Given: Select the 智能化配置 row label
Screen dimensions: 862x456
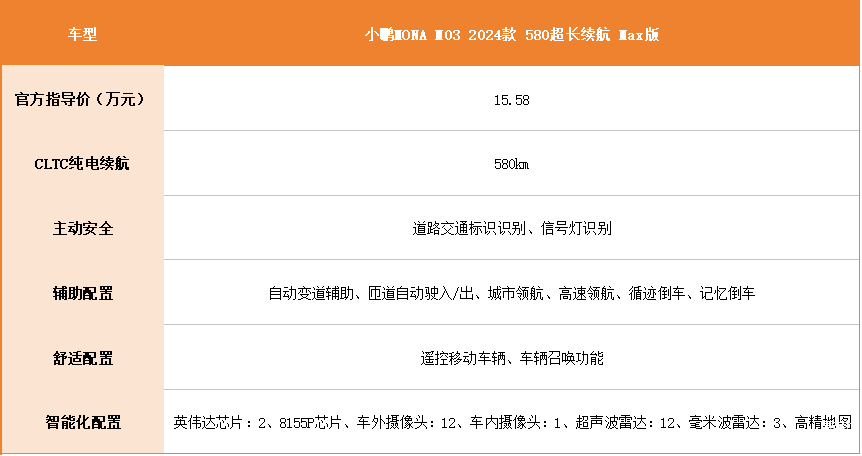Looking at the screenshot, I should [x=81, y=423].
